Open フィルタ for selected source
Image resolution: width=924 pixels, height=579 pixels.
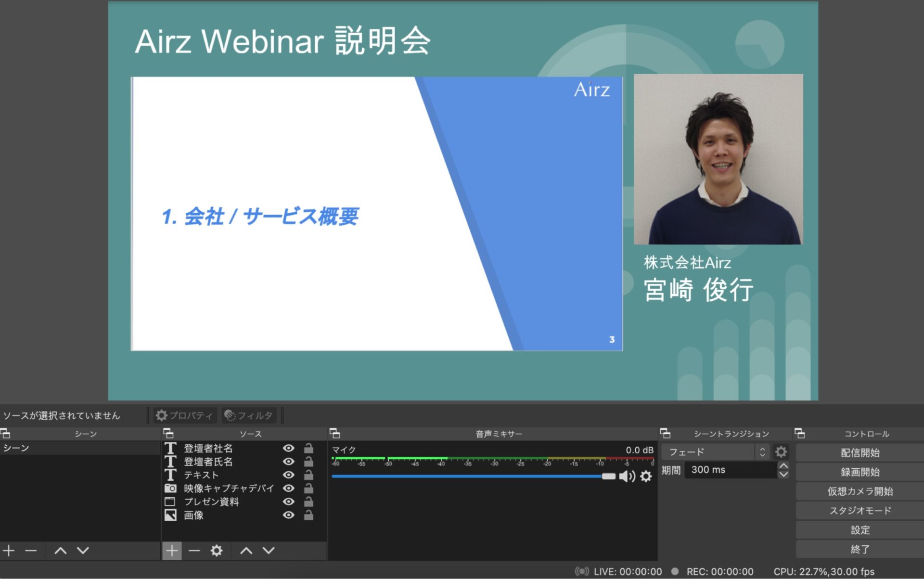coord(249,415)
